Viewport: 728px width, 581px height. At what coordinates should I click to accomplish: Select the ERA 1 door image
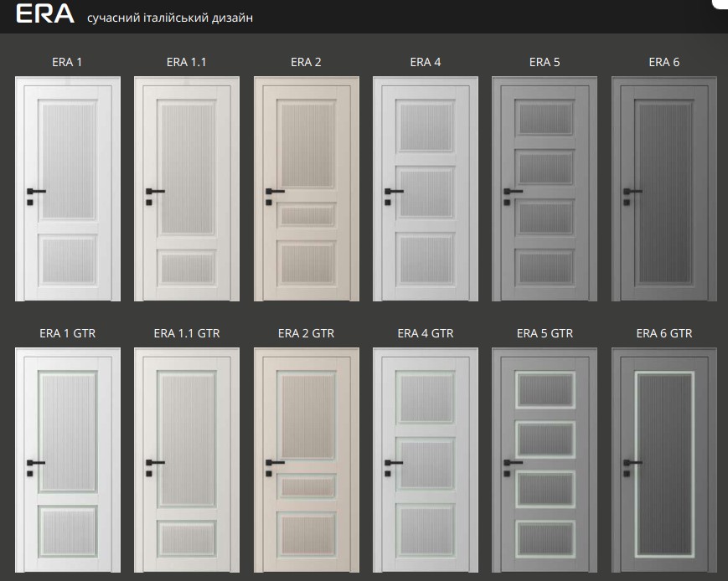(68, 188)
